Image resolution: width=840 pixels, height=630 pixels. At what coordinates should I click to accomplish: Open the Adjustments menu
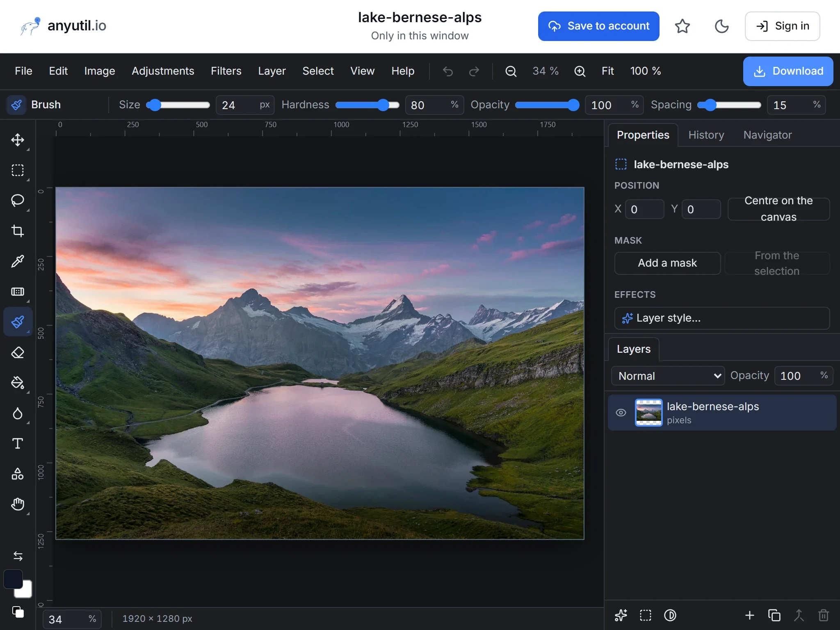coord(163,71)
